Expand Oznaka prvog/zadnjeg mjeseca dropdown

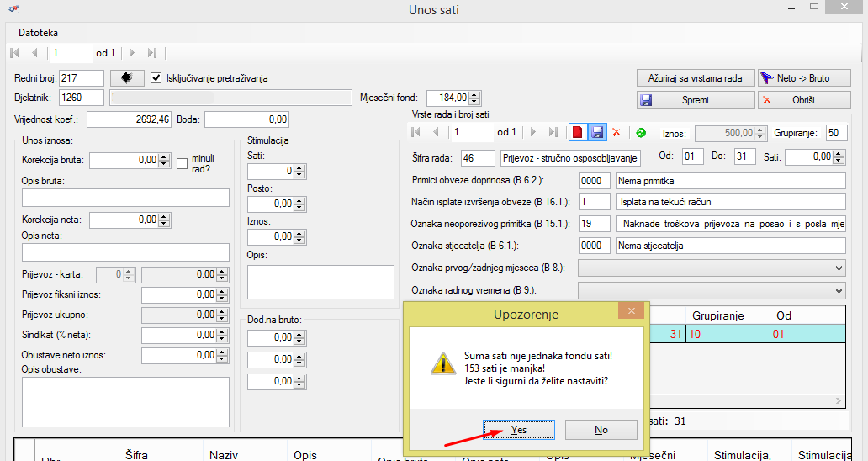(838, 268)
